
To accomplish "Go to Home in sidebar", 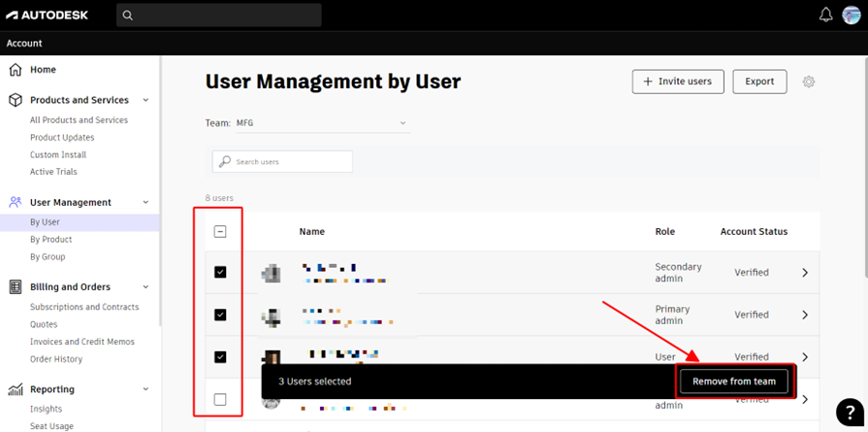I will [x=44, y=70].
